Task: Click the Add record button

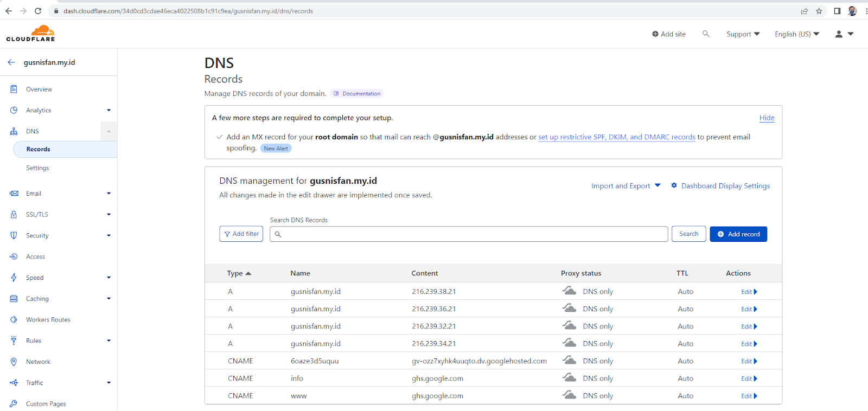Action: click(x=738, y=234)
